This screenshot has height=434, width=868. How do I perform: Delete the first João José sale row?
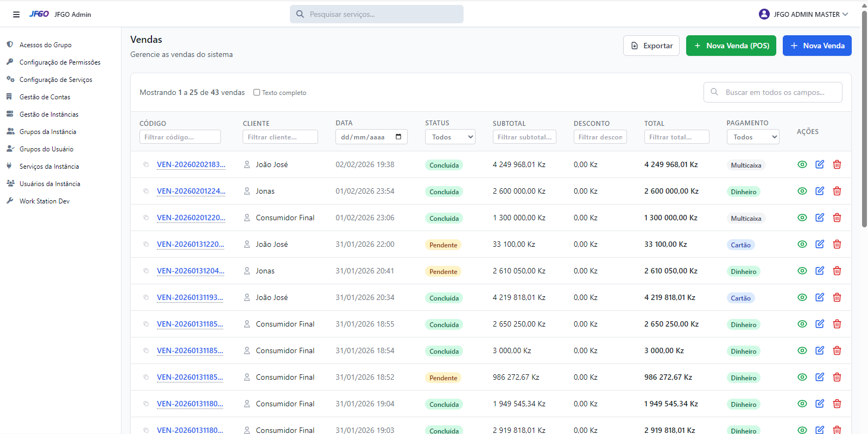(x=837, y=164)
